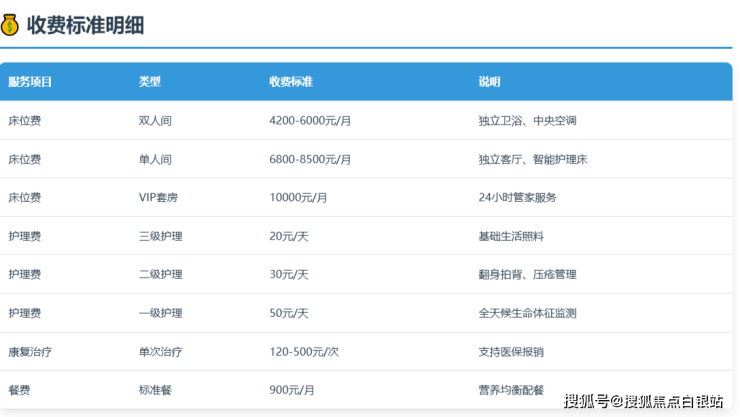The image size is (740, 417).
Task: Click the money bag icon beside the title
Action: tap(11, 24)
